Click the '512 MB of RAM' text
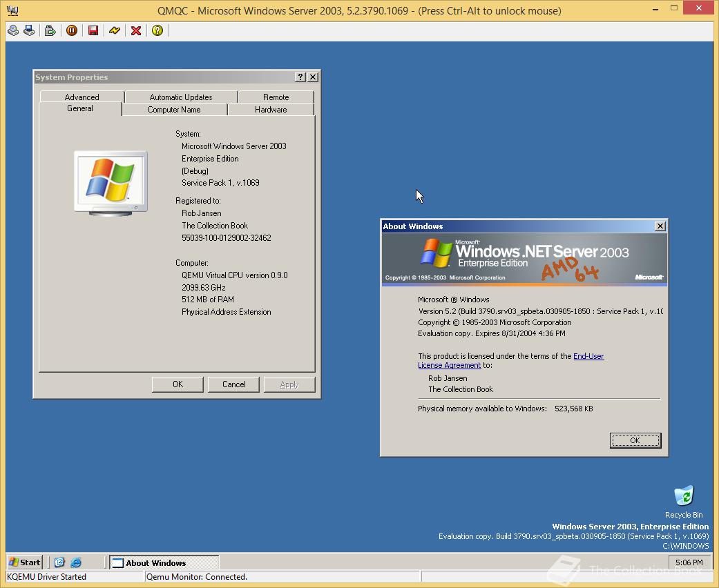Viewport: 719px width, 588px height. click(x=208, y=300)
